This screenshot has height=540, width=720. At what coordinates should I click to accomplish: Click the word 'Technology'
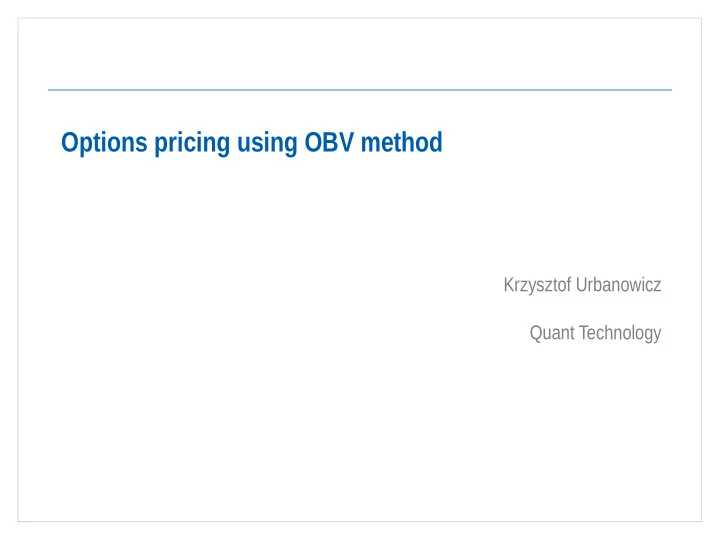[620, 333]
